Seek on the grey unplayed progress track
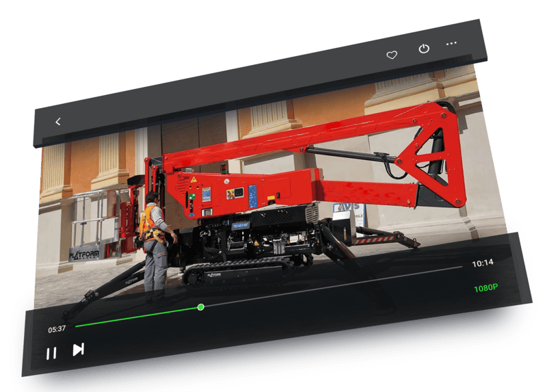 point(333,287)
